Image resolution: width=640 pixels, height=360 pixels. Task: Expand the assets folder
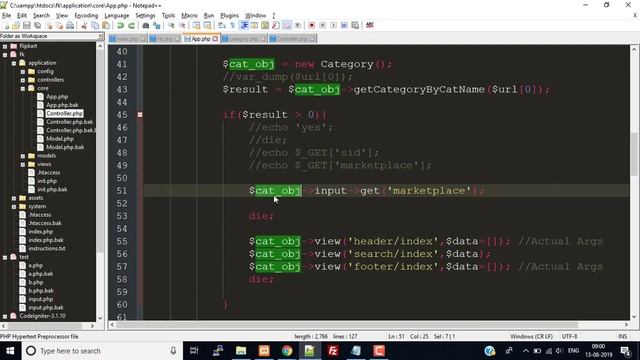coord(14,198)
